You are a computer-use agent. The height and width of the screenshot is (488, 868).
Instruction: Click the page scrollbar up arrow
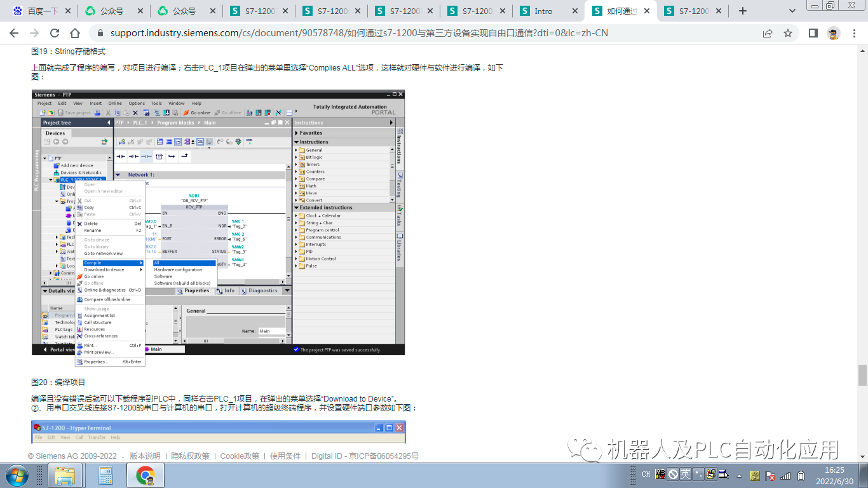coord(862,51)
